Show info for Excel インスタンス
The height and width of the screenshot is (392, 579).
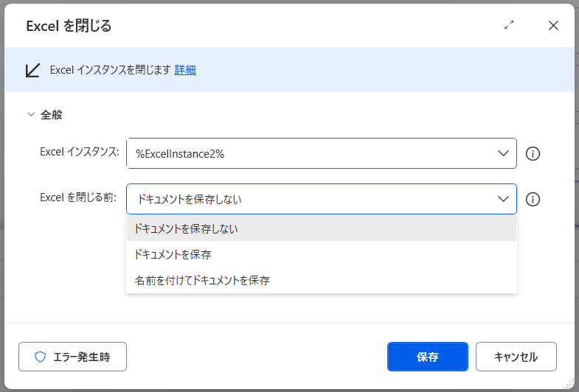tap(533, 154)
